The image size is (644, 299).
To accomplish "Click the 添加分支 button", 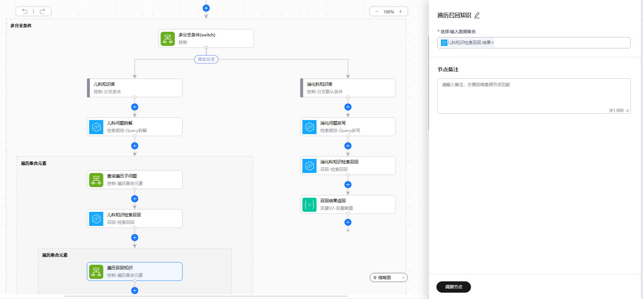I will click(206, 59).
